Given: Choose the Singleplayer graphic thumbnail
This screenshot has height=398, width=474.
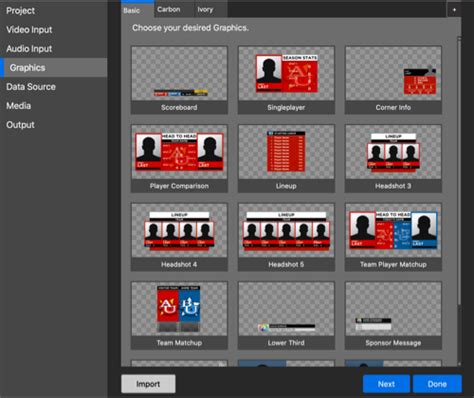Looking at the screenshot, I should click(286, 80).
